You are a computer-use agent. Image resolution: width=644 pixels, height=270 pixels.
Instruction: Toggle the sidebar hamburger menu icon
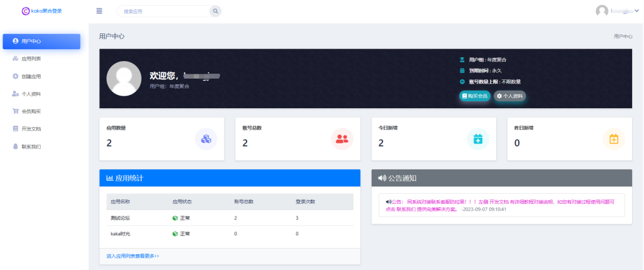click(99, 11)
